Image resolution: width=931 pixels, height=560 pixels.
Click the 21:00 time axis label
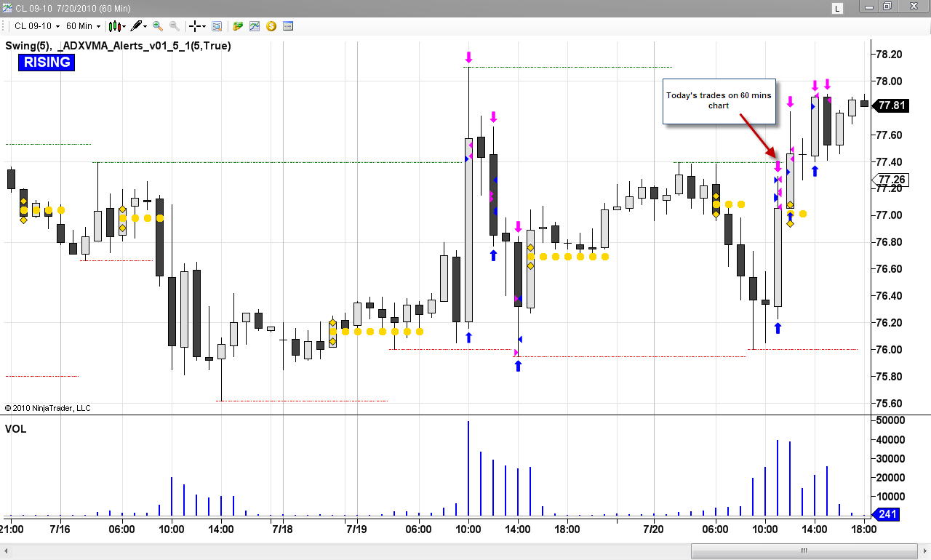12,529
